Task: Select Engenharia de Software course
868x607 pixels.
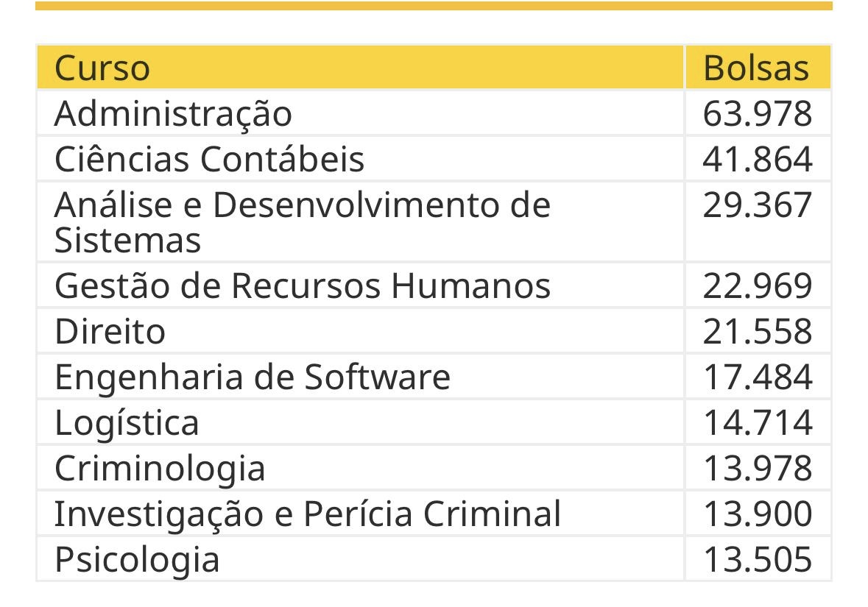Action: [x=252, y=377]
